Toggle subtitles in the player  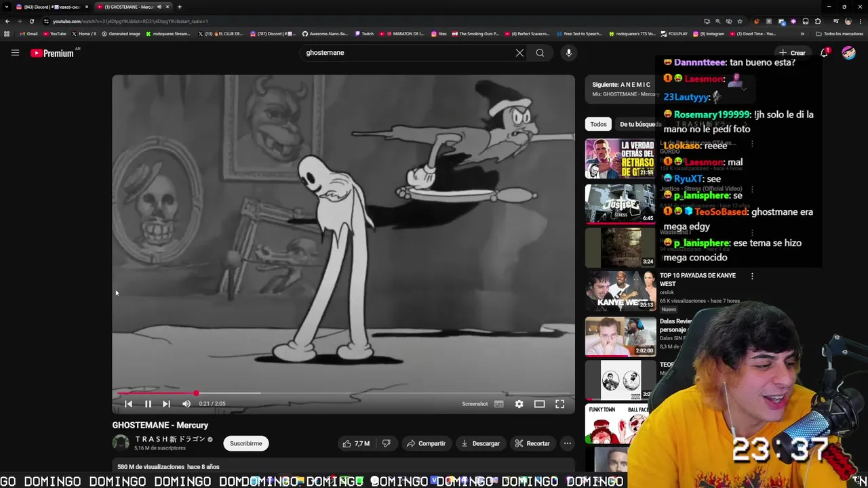(x=499, y=404)
